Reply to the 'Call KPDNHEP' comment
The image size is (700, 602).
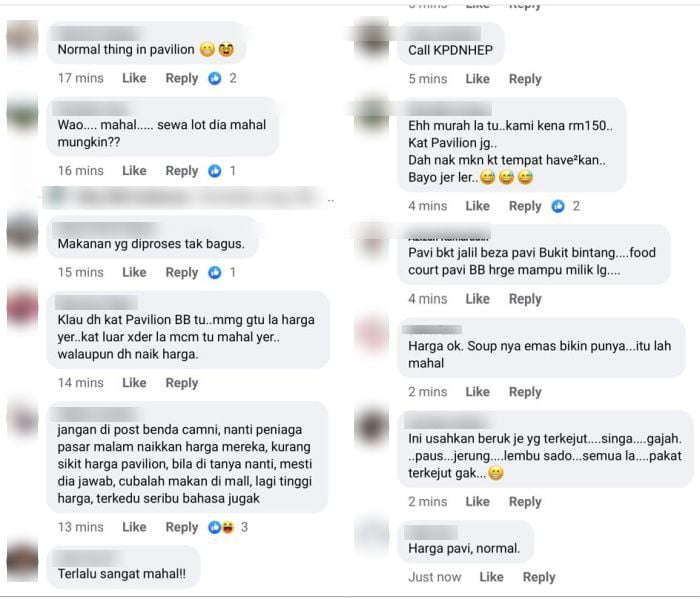(525, 79)
